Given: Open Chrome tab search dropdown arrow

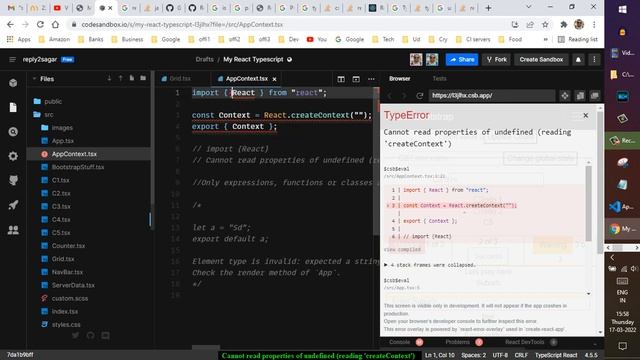Looking at the screenshot, I should click(x=529, y=7).
